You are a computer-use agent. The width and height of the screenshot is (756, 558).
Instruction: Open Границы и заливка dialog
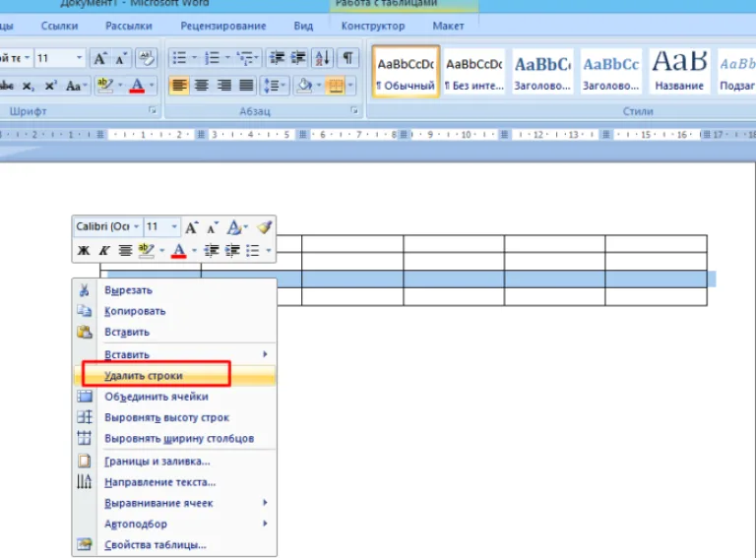pyautogui.click(x=174, y=462)
